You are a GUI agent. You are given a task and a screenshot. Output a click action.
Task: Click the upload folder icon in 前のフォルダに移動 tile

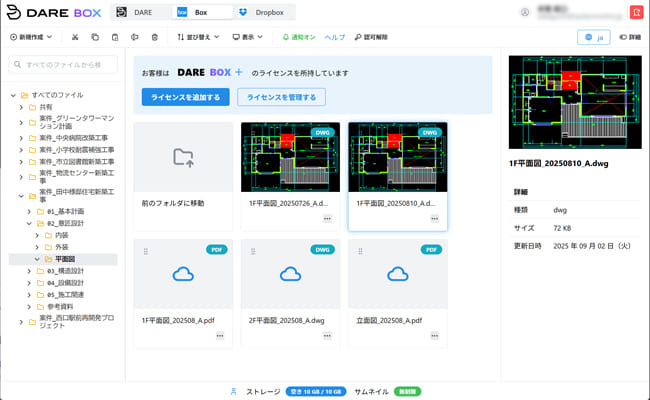click(x=183, y=156)
